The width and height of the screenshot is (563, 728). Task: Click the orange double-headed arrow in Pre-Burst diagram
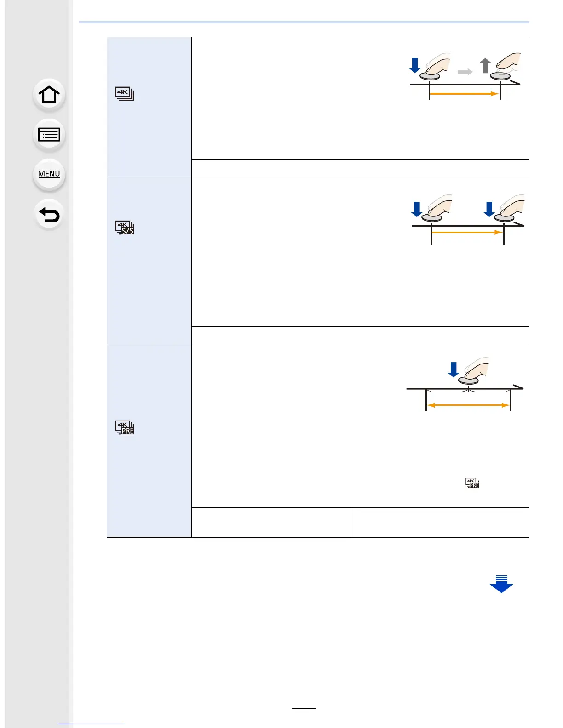[x=468, y=405]
